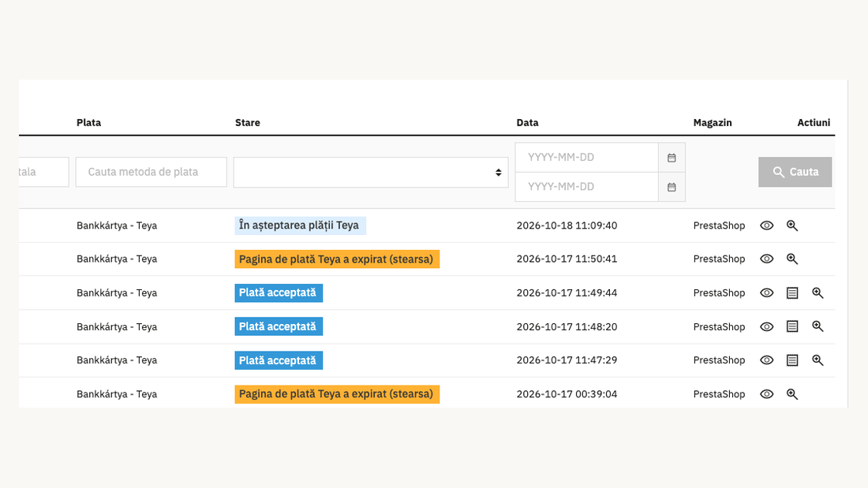Open calendar picker for the end date
This screenshot has height=488, width=868.
672,187
